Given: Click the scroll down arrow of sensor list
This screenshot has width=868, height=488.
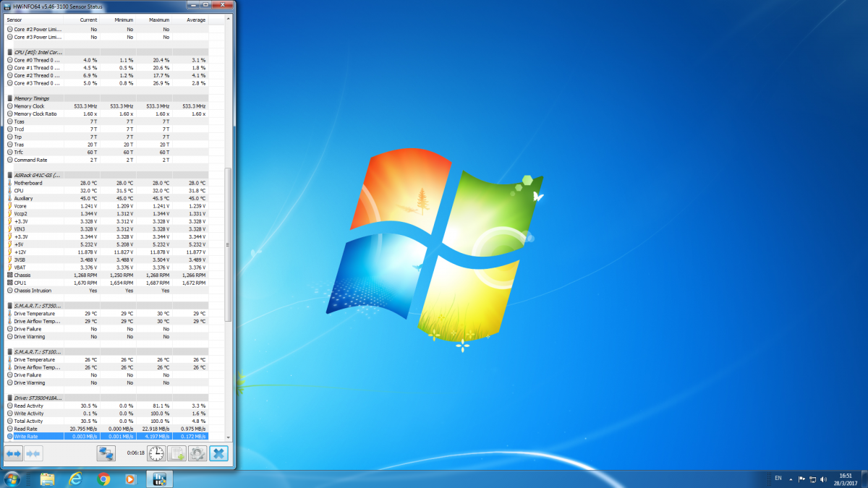Looking at the screenshot, I should (229, 436).
